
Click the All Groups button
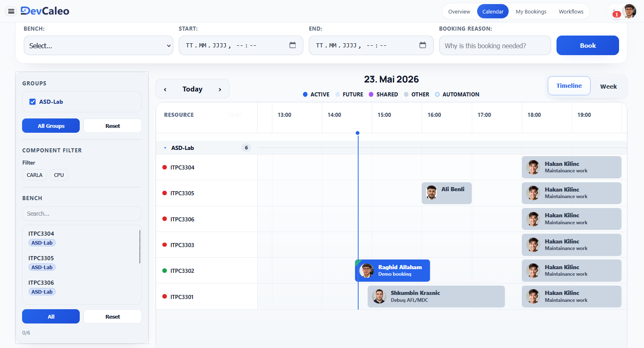[x=51, y=126]
